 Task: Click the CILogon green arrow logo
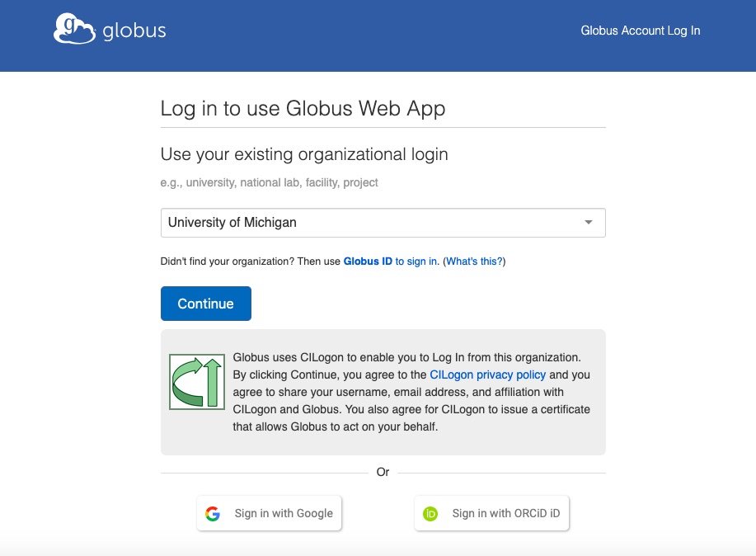(197, 382)
